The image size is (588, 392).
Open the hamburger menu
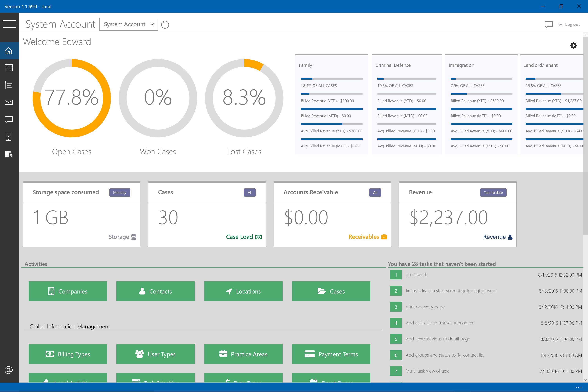(9, 24)
